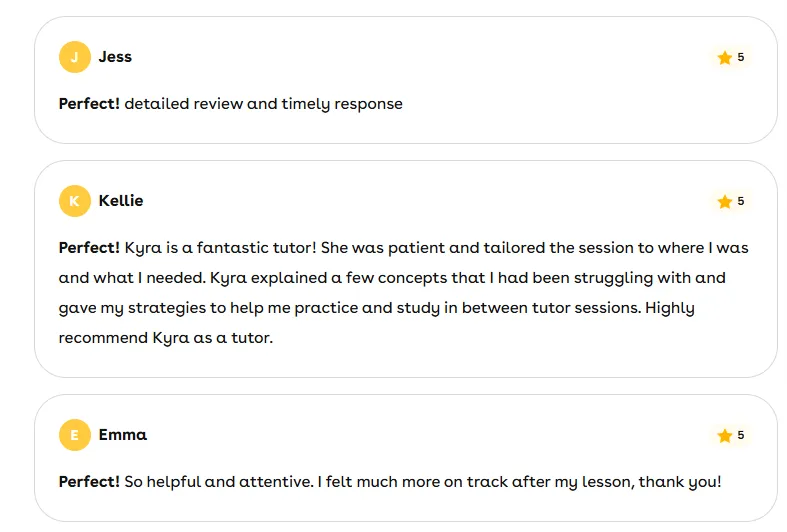This screenshot has height=532, width=787.
Task: Click the bold Perfect! label in Jess's review
Action: pyautogui.click(x=89, y=104)
